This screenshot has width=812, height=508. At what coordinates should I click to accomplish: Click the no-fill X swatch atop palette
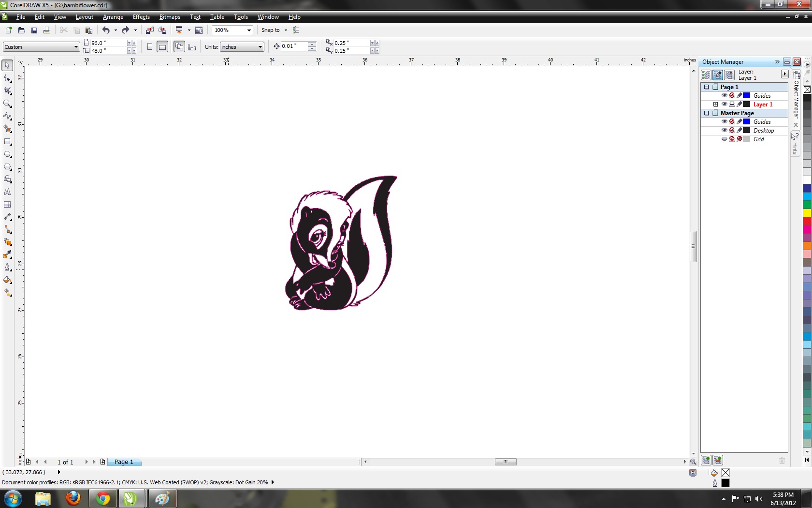[807, 90]
